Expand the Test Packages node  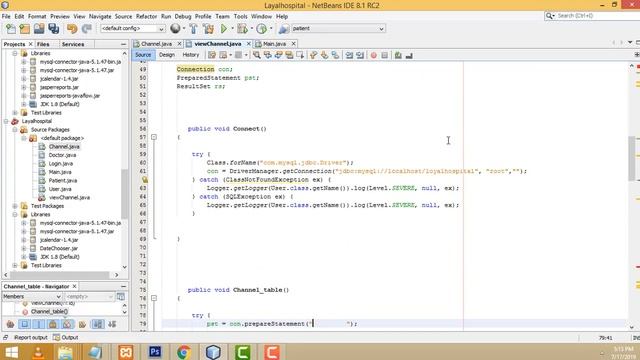(x=15, y=206)
